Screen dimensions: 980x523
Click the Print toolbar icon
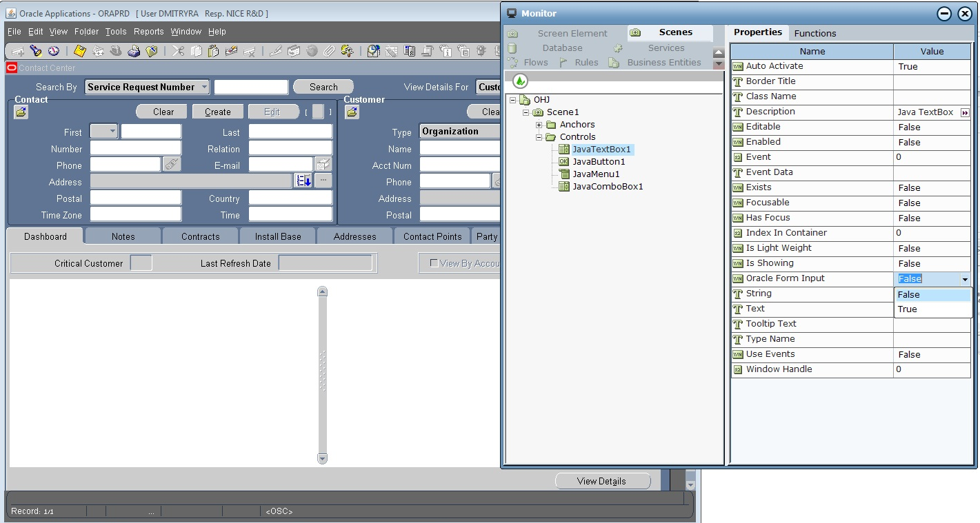134,51
